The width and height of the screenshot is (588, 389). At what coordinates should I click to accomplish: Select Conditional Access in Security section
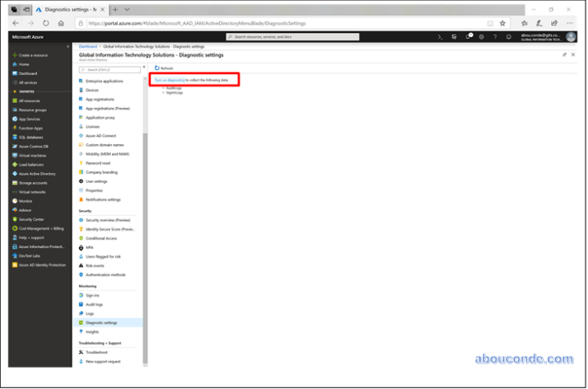coord(103,238)
